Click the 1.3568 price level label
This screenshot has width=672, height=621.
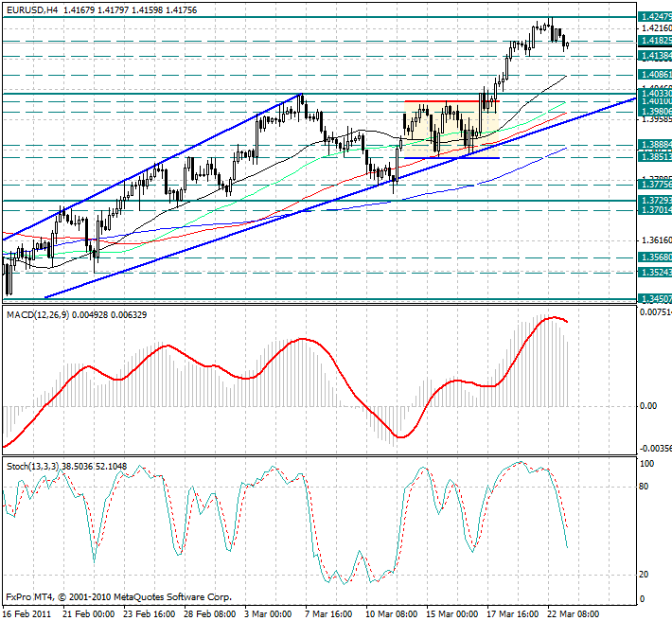pos(655,257)
